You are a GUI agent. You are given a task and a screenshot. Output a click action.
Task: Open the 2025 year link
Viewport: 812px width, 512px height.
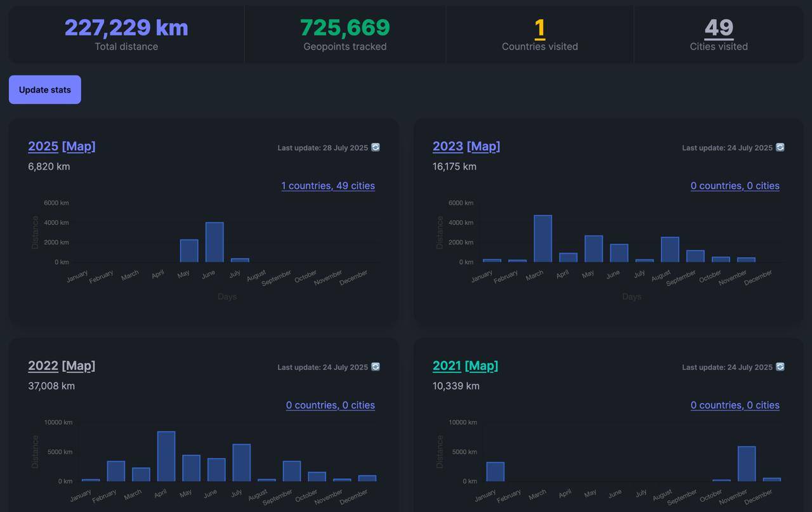[x=43, y=147]
